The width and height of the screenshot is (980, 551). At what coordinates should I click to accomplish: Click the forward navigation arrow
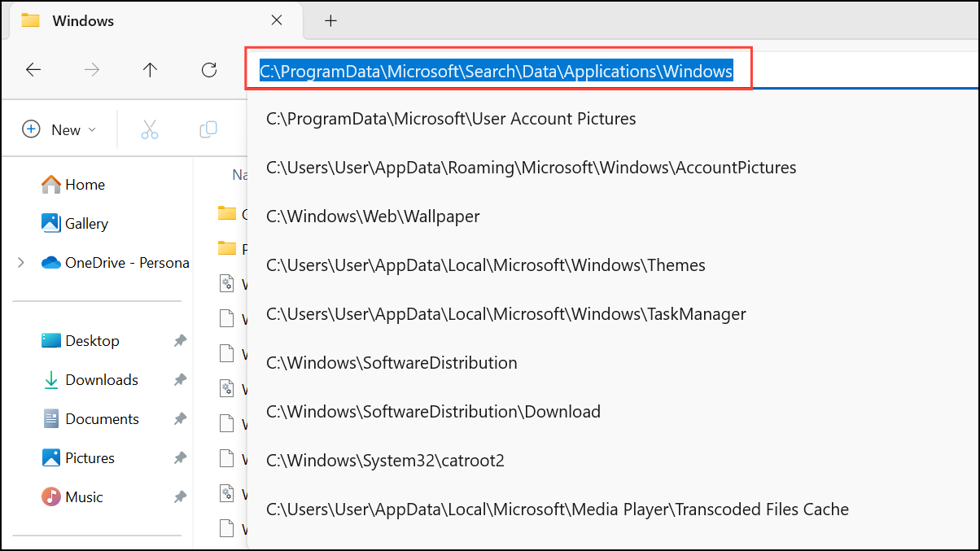click(92, 70)
